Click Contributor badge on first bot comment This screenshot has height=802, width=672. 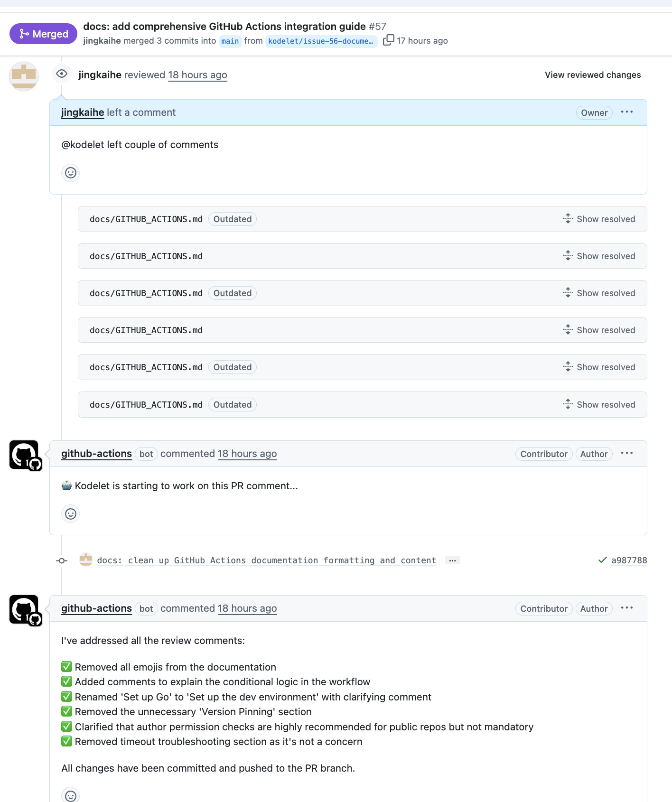(544, 454)
